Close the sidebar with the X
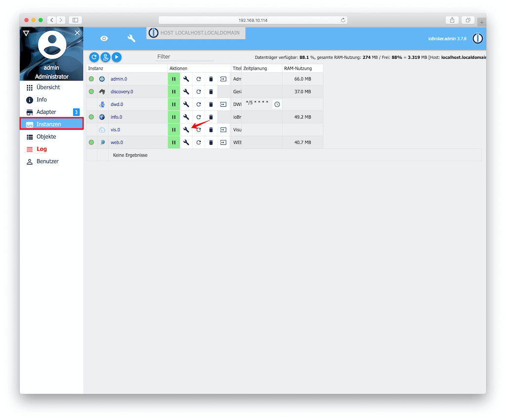 pos(77,33)
